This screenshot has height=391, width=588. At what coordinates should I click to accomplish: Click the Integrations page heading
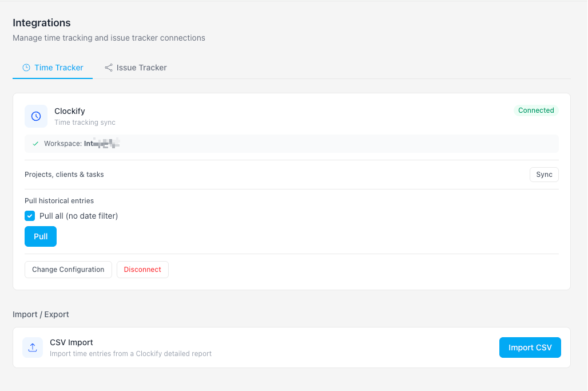coord(42,23)
